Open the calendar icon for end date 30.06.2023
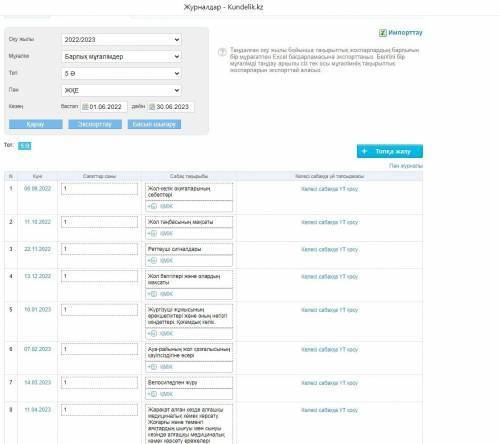Screen dimensions: 500x444 [152, 107]
